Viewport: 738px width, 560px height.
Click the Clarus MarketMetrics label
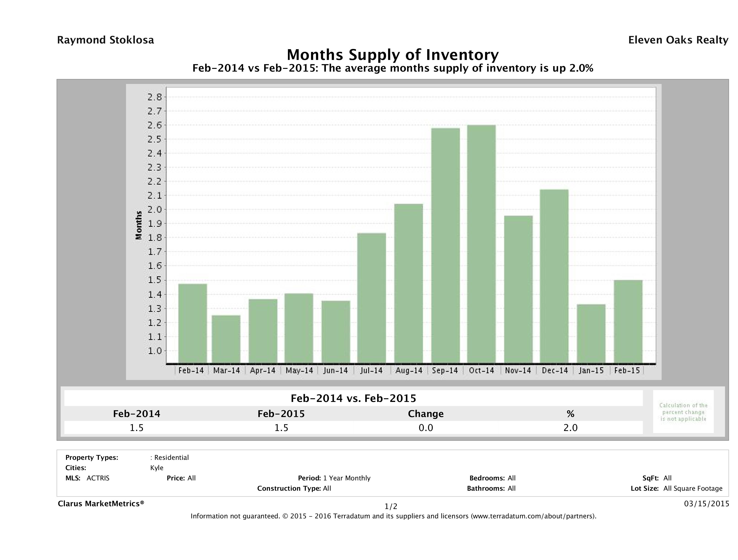tap(101, 503)
